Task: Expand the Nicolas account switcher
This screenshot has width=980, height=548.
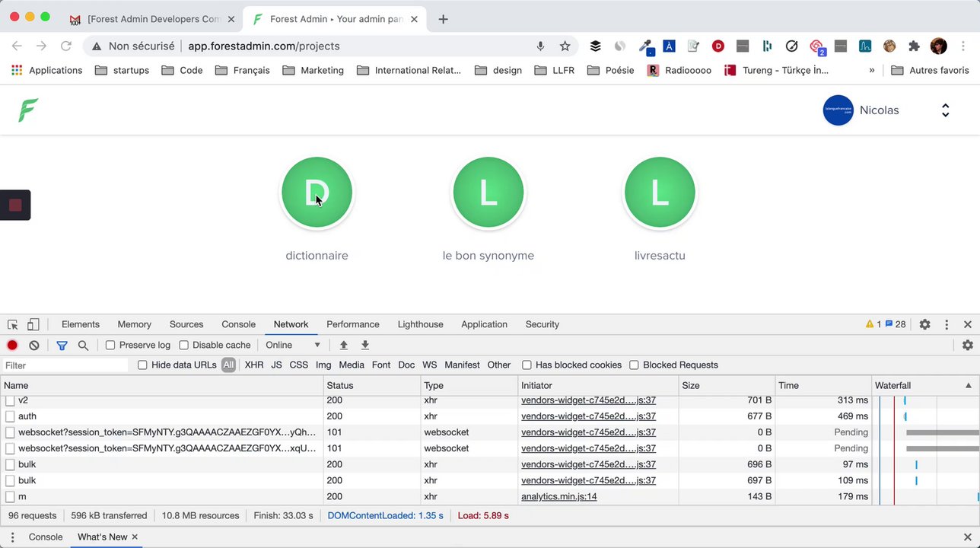Action: coord(945,110)
